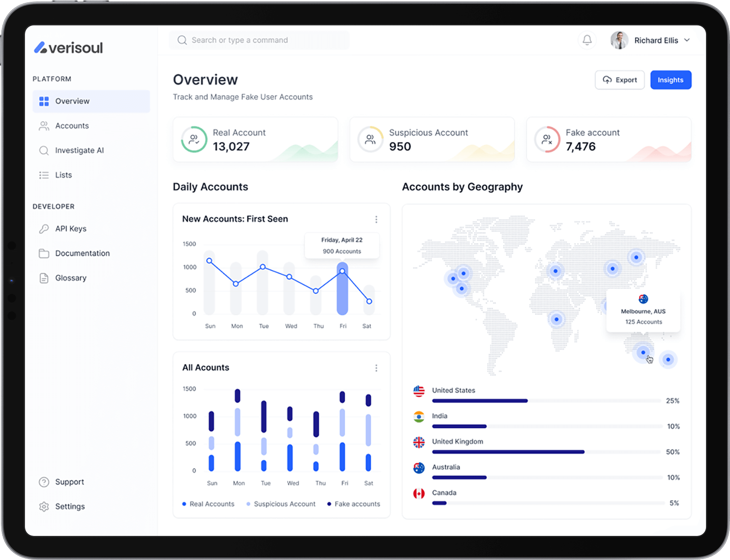730x560 pixels.
Task: Click the Verisoul logo
Action: pyautogui.click(x=68, y=47)
